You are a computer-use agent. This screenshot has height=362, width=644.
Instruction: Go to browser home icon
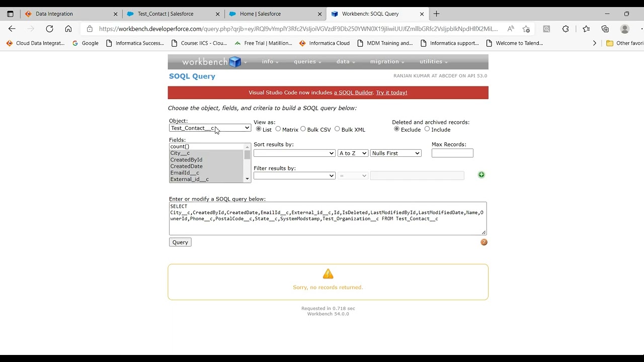[68, 29]
